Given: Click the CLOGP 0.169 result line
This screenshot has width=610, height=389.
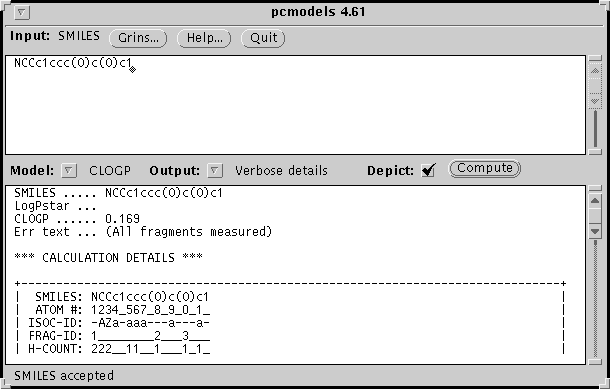Looking at the screenshot, I should pos(77,219).
